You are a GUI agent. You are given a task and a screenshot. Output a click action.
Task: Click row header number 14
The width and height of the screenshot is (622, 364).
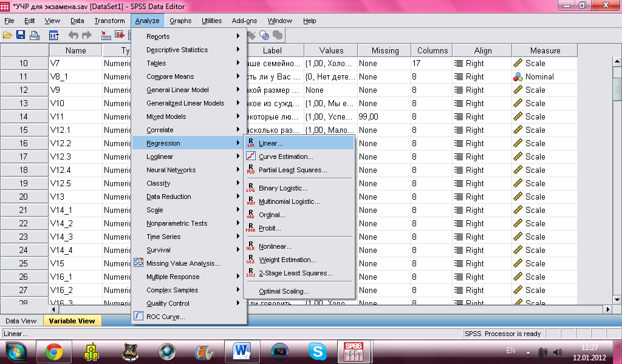tap(24, 116)
